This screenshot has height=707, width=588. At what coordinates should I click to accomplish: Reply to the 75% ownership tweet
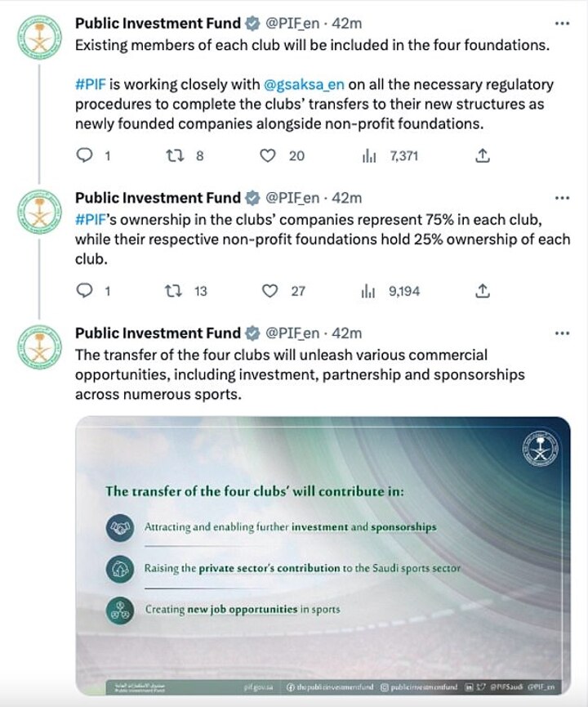pyautogui.click(x=85, y=290)
